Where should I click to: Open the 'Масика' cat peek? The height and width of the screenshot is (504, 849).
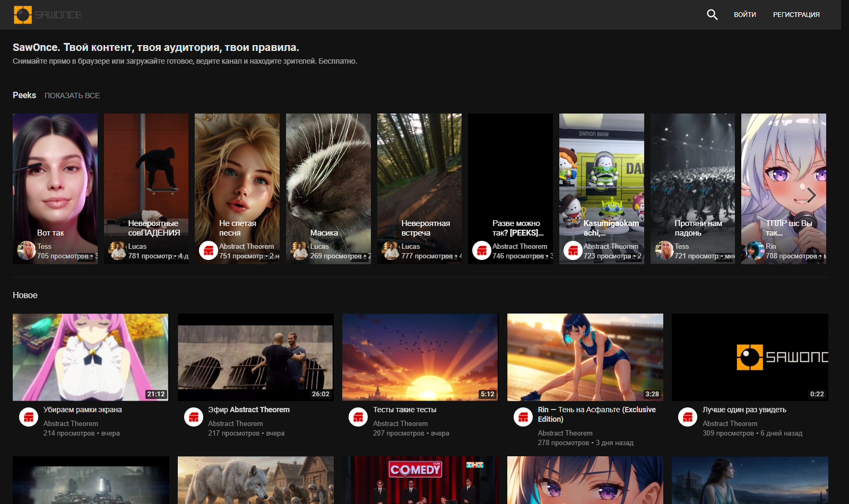pos(328,189)
